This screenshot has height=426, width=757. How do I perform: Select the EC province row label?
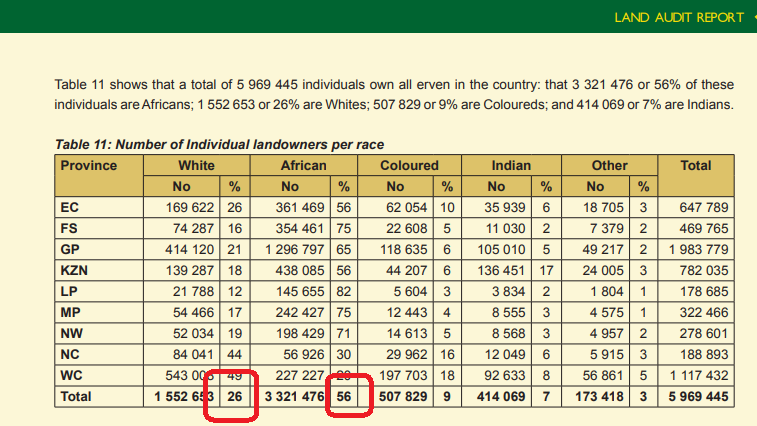[x=70, y=208]
